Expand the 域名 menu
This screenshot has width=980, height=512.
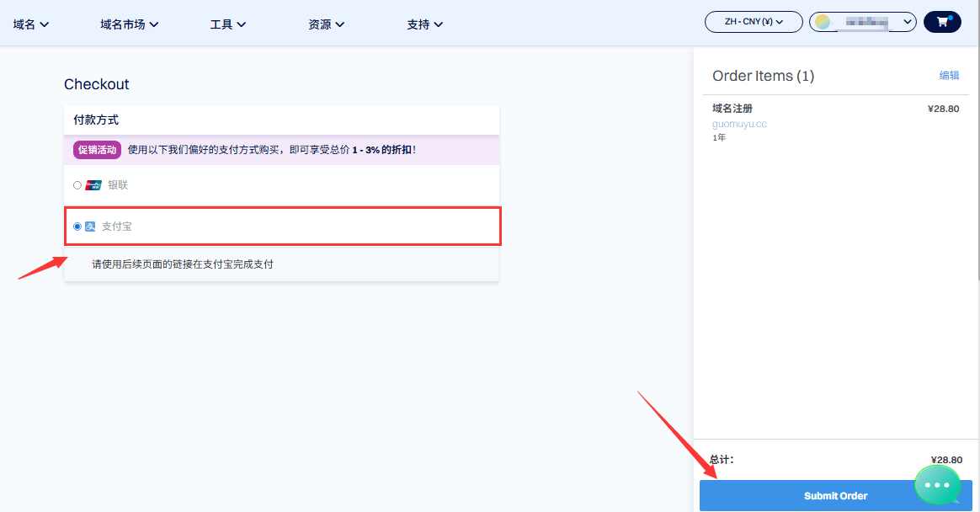pyautogui.click(x=31, y=24)
